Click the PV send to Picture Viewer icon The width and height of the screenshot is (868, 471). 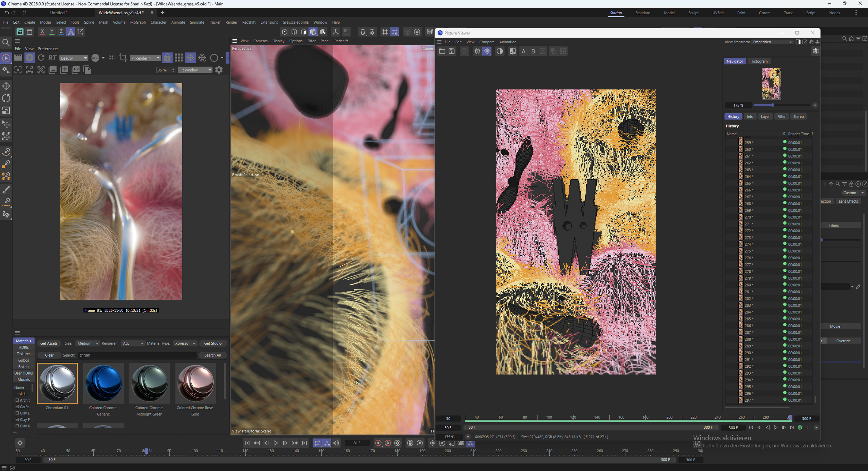(76, 70)
